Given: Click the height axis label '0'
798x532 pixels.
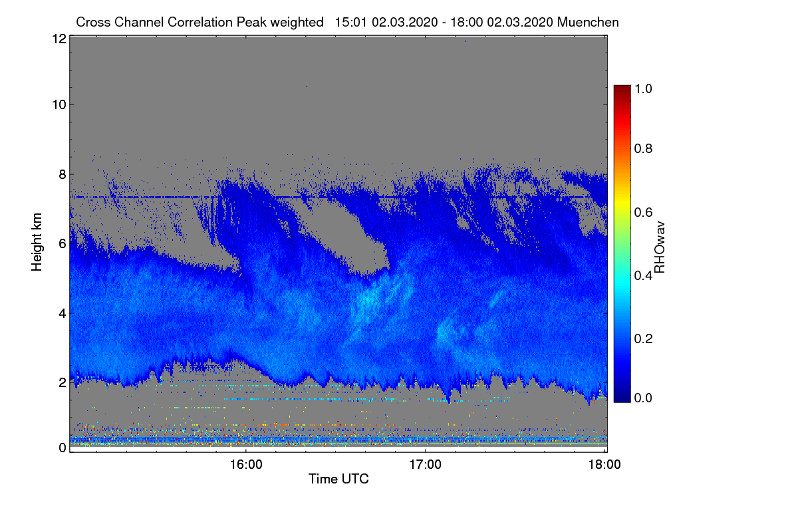Looking at the screenshot, I should pyautogui.click(x=62, y=448).
